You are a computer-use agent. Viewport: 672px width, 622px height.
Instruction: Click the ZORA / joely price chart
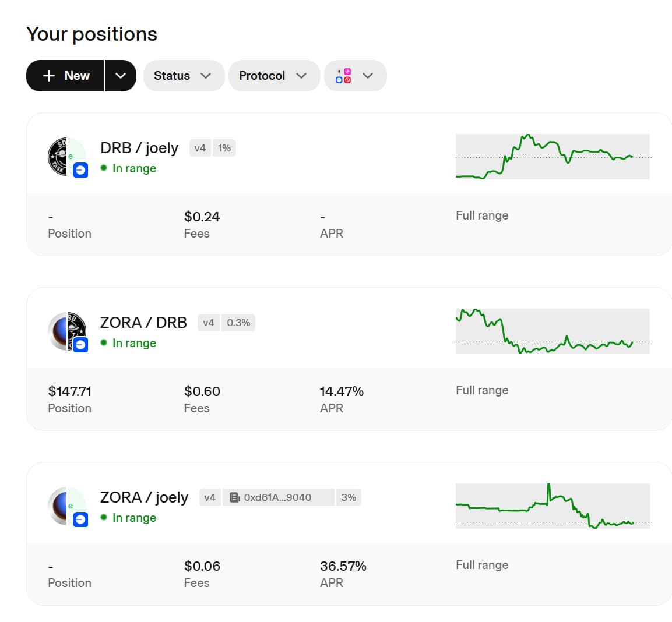pyautogui.click(x=552, y=506)
